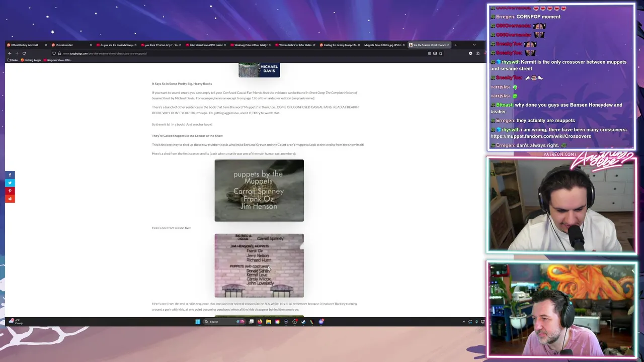The height and width of the screenshot is (362, 644).
Task: Open the Casting the Destiny Muppet tab
Action: [340, 45]
